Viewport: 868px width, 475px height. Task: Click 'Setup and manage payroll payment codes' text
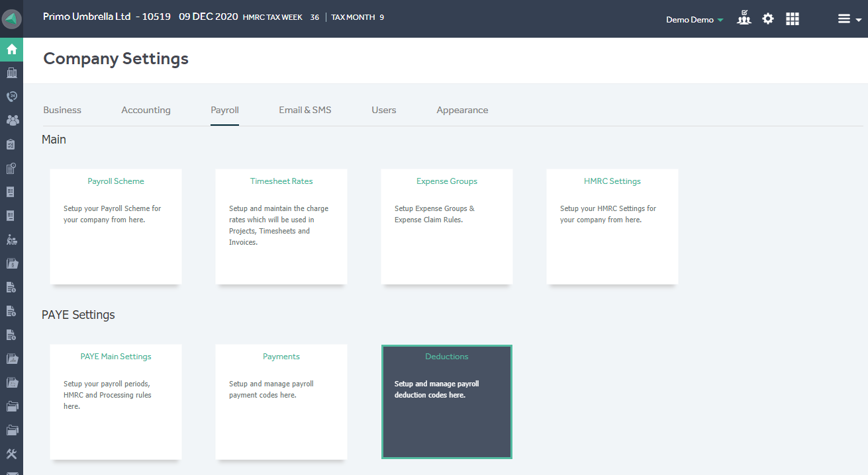tap(271, 389)
